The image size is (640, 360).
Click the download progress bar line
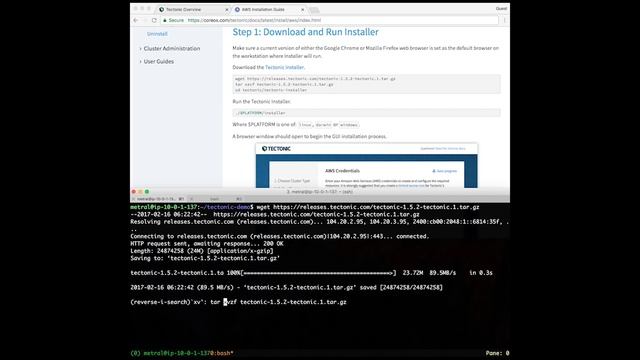pos(311,273)
